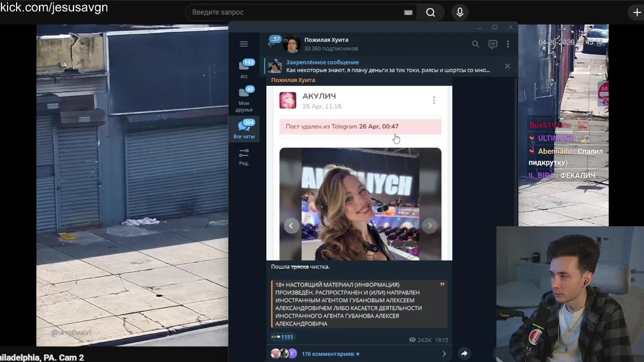644x362 pixels.
Task: Click the 25 Apr, 11:16 post date
Action: 322,107
